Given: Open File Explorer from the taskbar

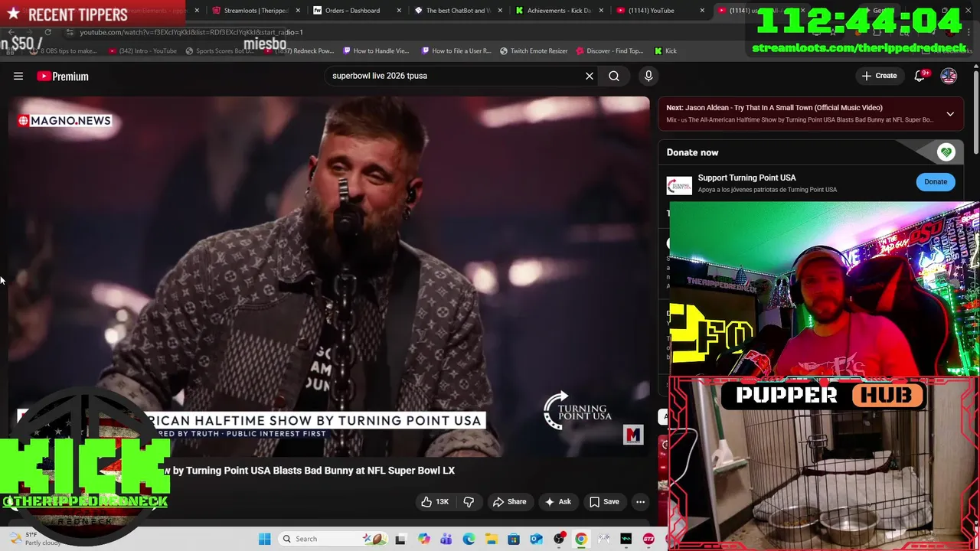Looking at the screenshot, I should (492, 539).
